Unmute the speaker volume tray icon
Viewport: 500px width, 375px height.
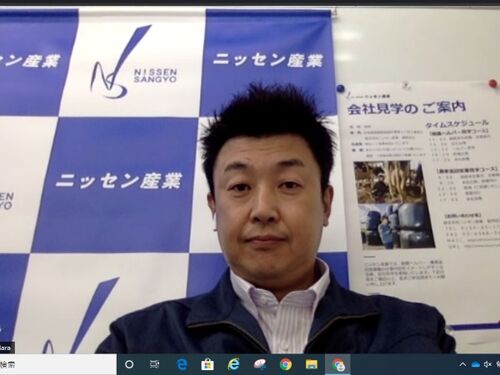(488, 365)
